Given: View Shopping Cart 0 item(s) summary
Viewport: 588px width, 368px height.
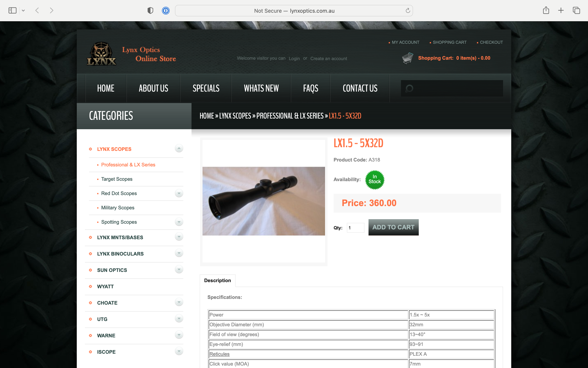Looking at the screenshot, I should tap(454, 58).
